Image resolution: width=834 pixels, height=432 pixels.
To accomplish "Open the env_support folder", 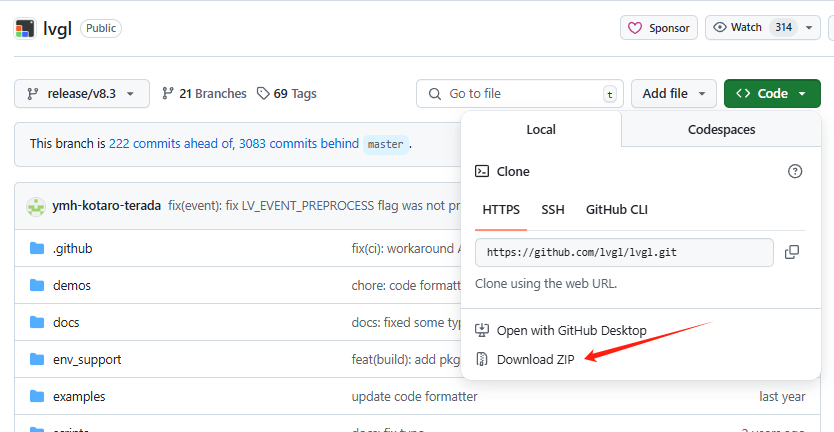I will click(x=87, y=360).
